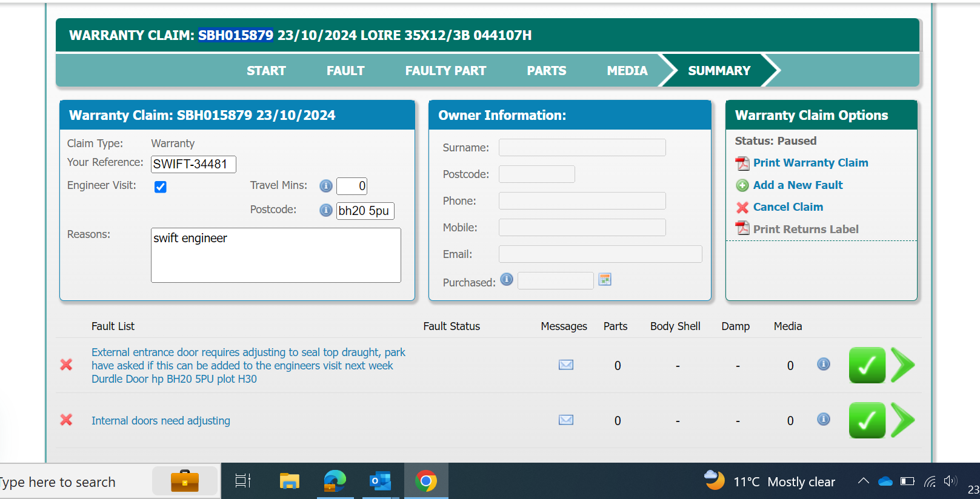This screenshot has width=980, height=499.
Task: Open the External entrance door fault link
Action: coord(248,365)
